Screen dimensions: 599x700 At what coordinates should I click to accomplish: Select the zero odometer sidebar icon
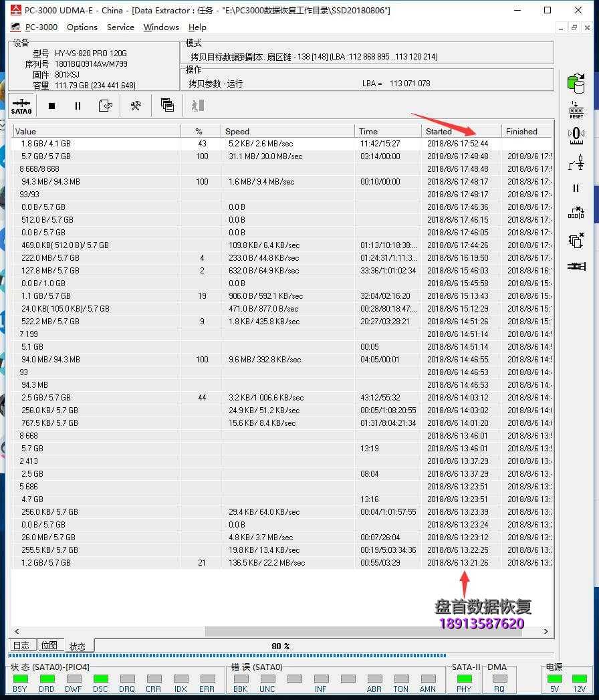[x=576, y=135]
